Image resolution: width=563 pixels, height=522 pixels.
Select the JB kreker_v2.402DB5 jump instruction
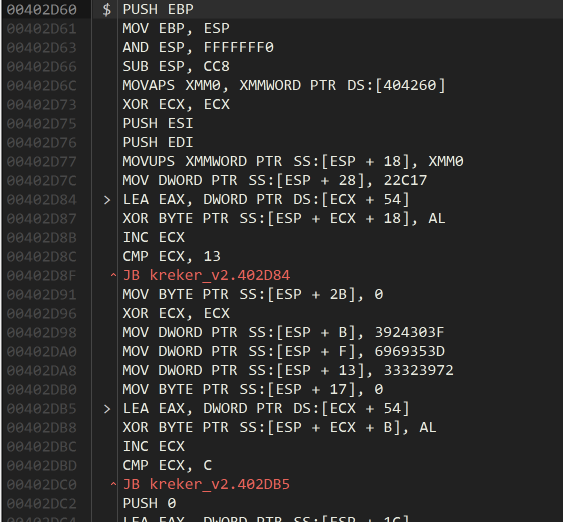pos(206,485)
